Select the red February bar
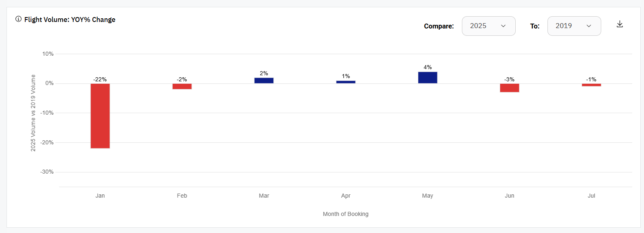 pyautogui.click(x=182, y=86)
